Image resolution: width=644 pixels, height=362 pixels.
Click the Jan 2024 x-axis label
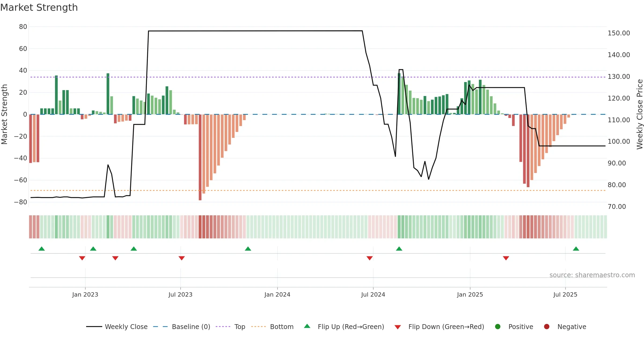pyautogui.click(x=277, y=295)
